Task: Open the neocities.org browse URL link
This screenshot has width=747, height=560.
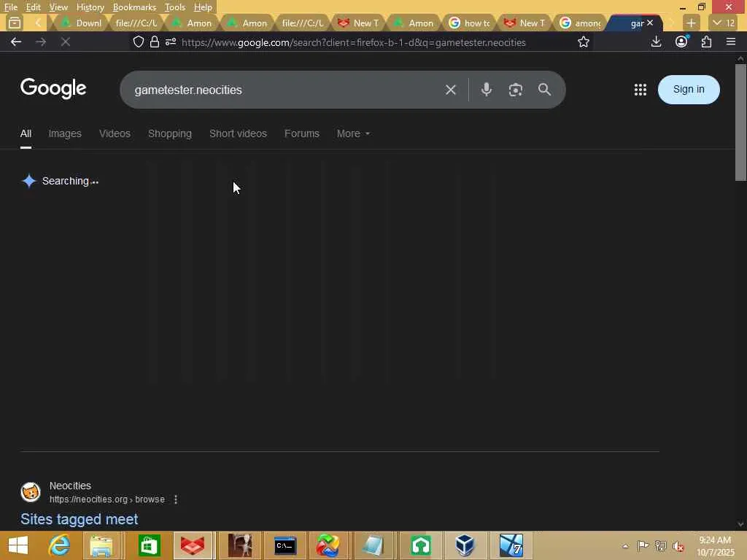Action: 107,499
